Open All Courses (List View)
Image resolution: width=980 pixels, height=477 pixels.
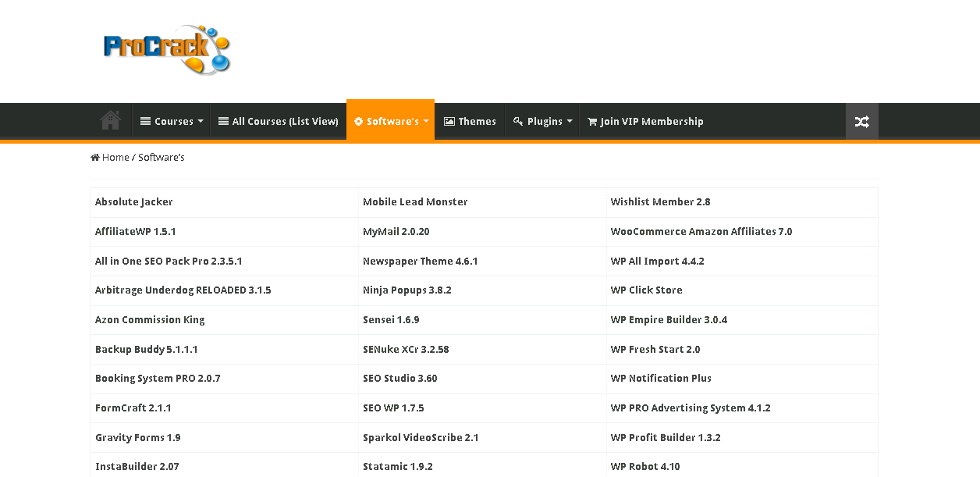(x=279, y=121)
